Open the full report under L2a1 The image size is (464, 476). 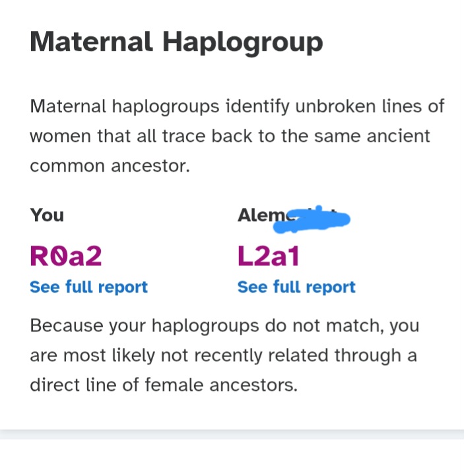pos(296,287)
